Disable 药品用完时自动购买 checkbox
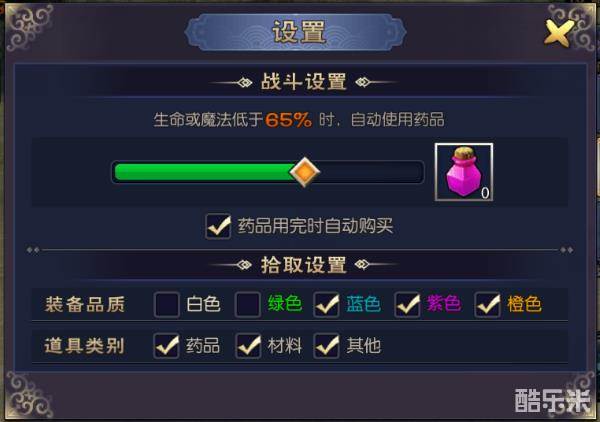 tap(218, 226)
